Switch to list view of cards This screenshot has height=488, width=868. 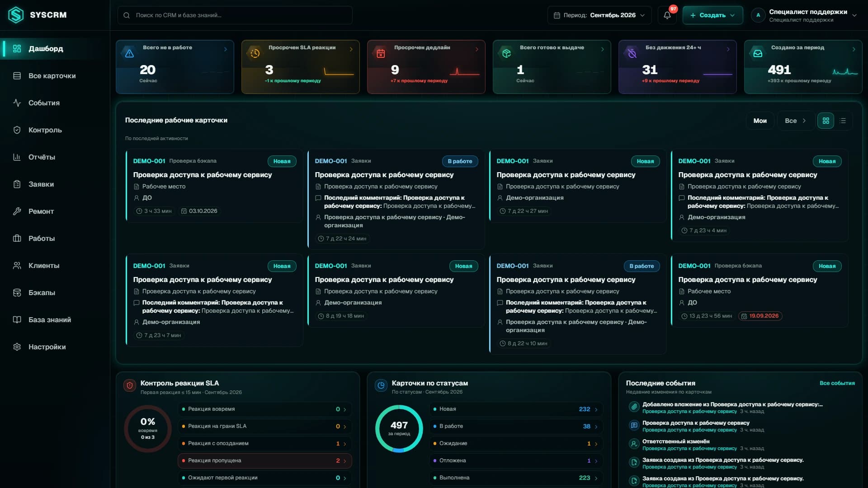point(843,121)
